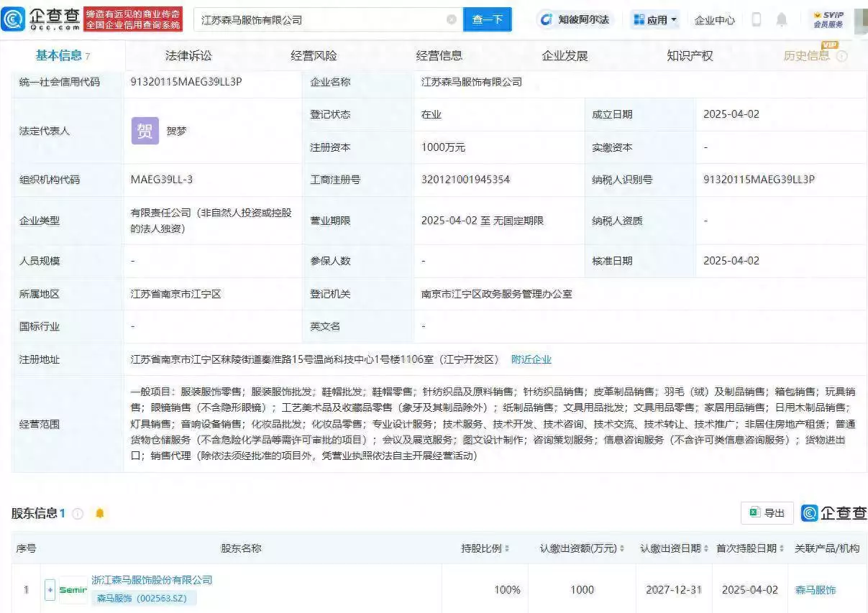Expand the 浙江森马服饰 shareholder row

point(50,590)
